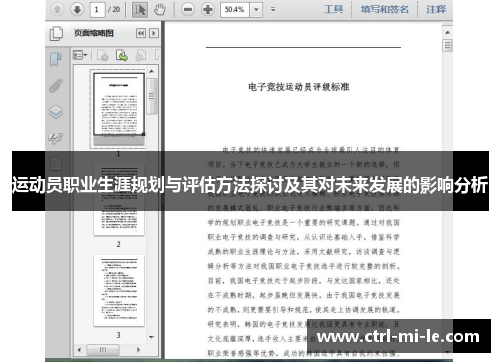
Task: Click thumbnail panel scroll left arrow
Action: 79,350
